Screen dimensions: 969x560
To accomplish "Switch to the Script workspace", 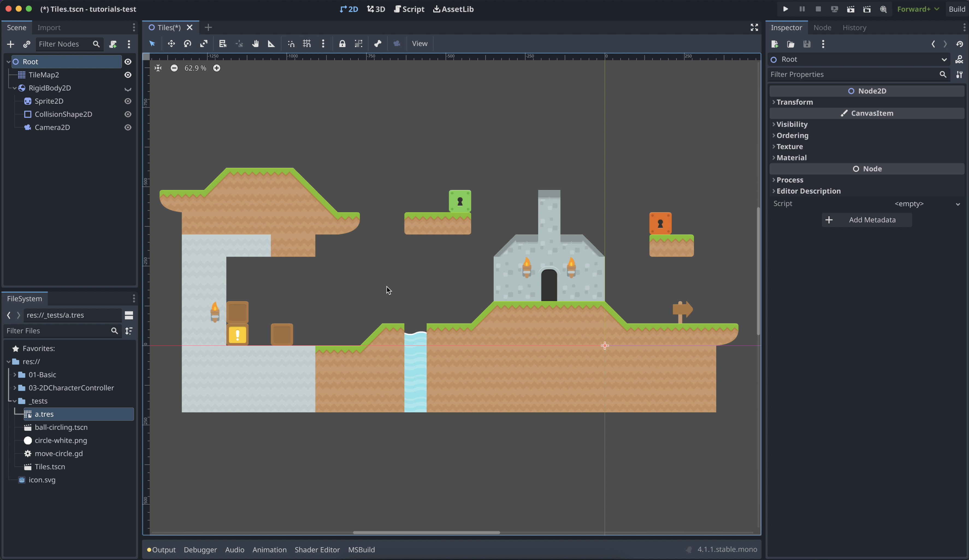I will click(409, 9).
